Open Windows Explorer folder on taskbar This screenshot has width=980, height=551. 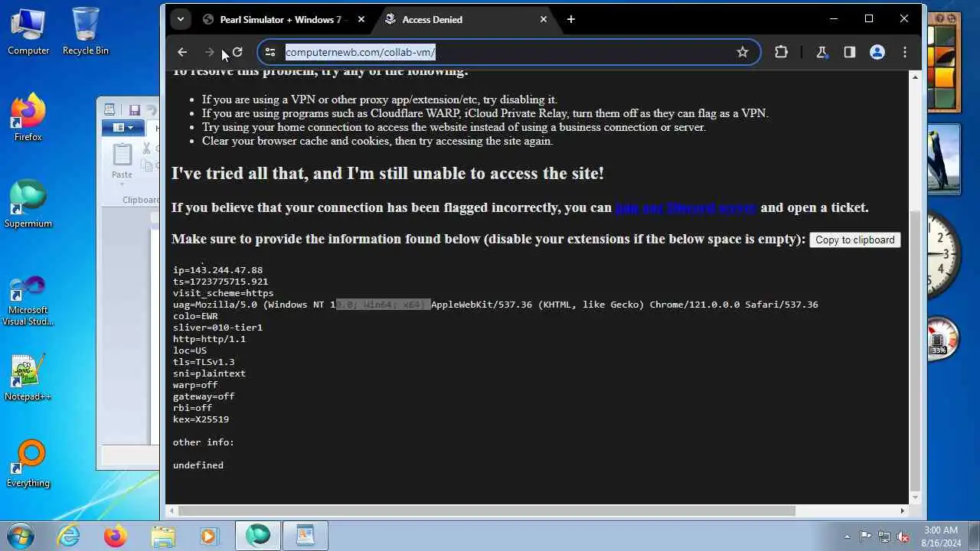[162, 536]
